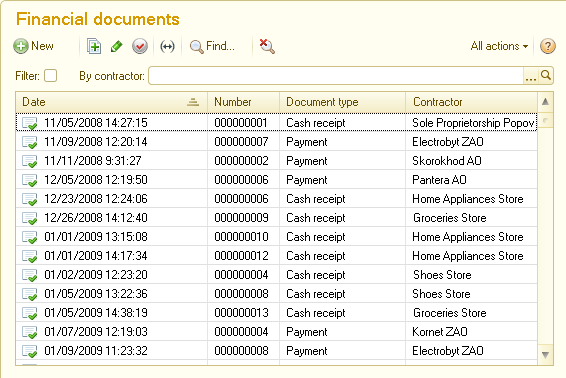Select document number 000000013
This screenshot has width=566, height=378.
(x=241, y=313)
